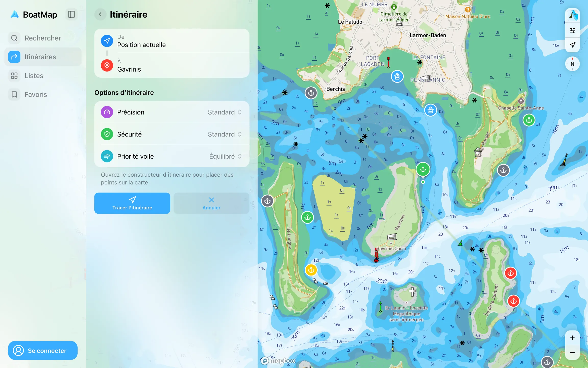Zoom out with the minus button
Viewport: 588px width, 368px height.
[x=572, y=352]
